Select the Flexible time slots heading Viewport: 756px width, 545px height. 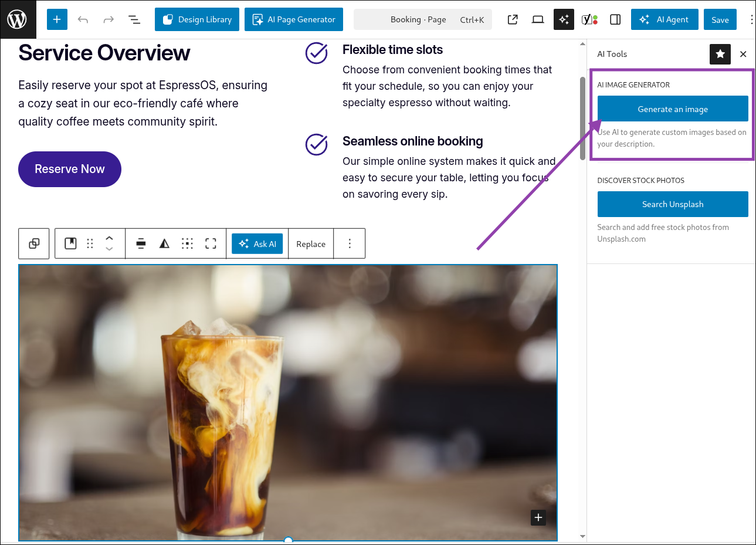click(x=392, y=50)
